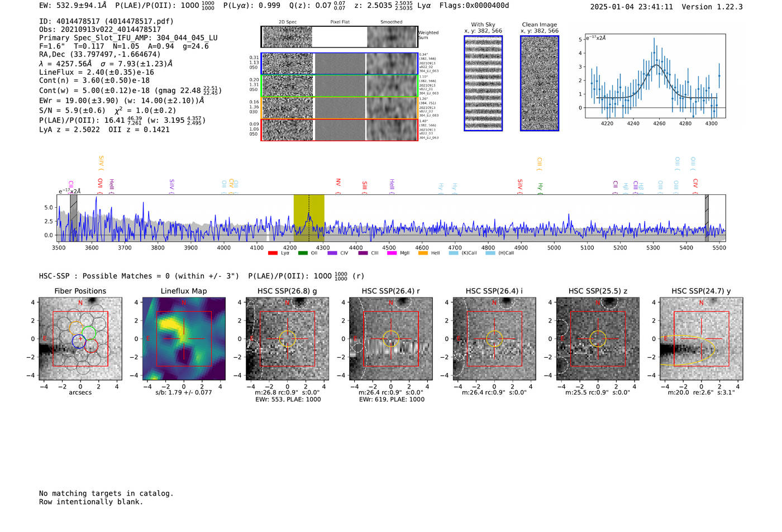Click the blue full-width spectrum plot

point(391,218)
